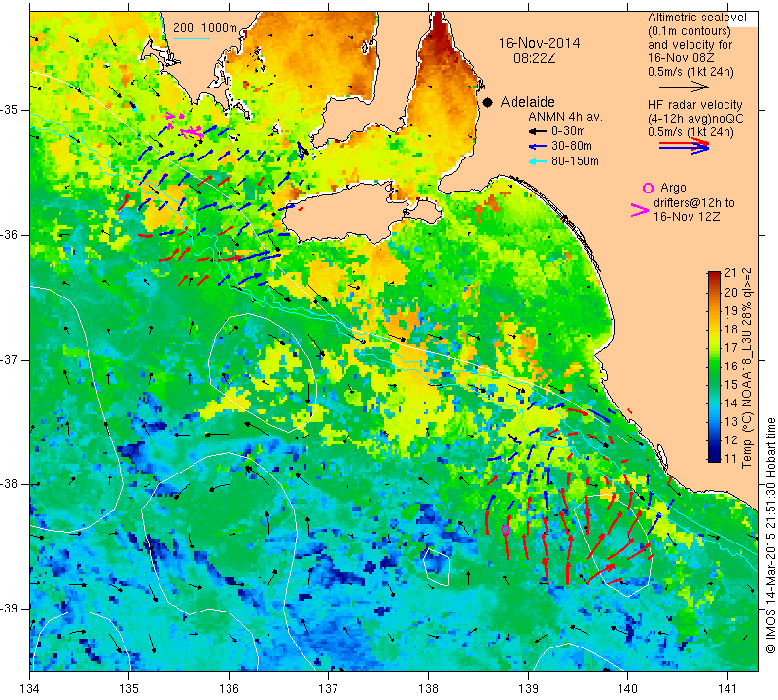778x700 pixels.
Task: Click the '30-80m' legend depth label
Action: [572, 147]
